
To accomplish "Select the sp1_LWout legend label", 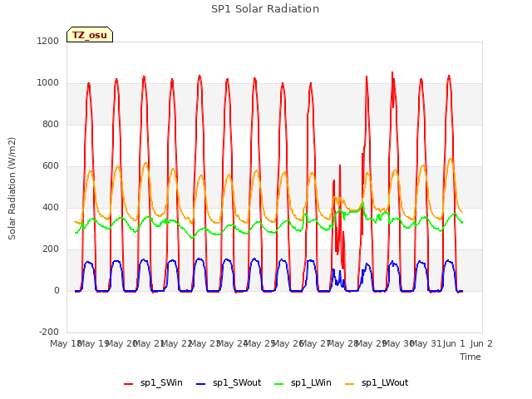I will [x=385, y=383].
